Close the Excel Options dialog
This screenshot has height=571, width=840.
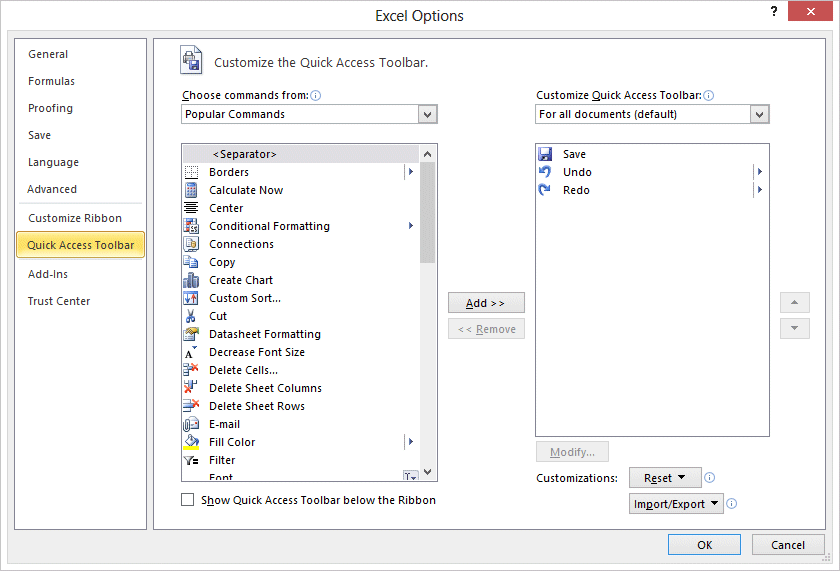click(x=810, y=11)
